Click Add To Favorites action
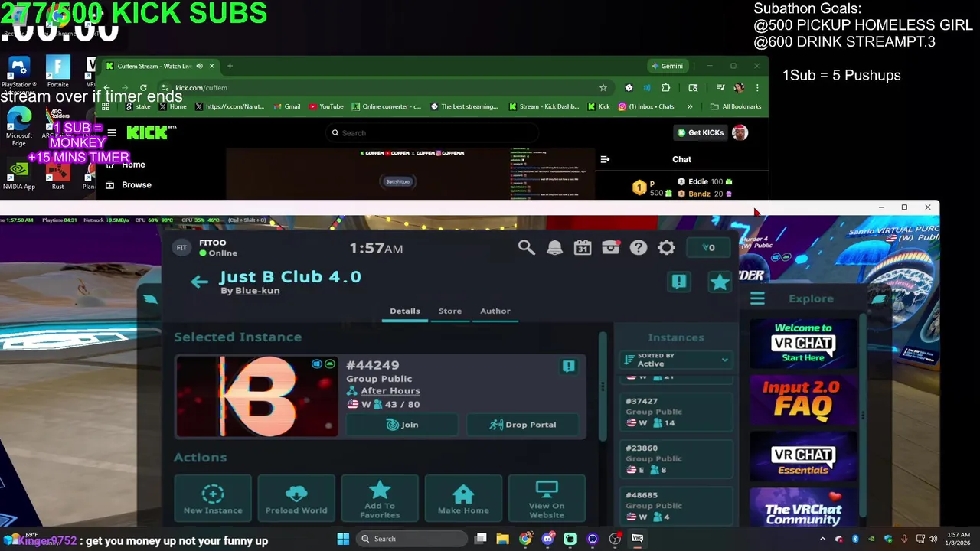The image size is (980, 551). [380, 497]
